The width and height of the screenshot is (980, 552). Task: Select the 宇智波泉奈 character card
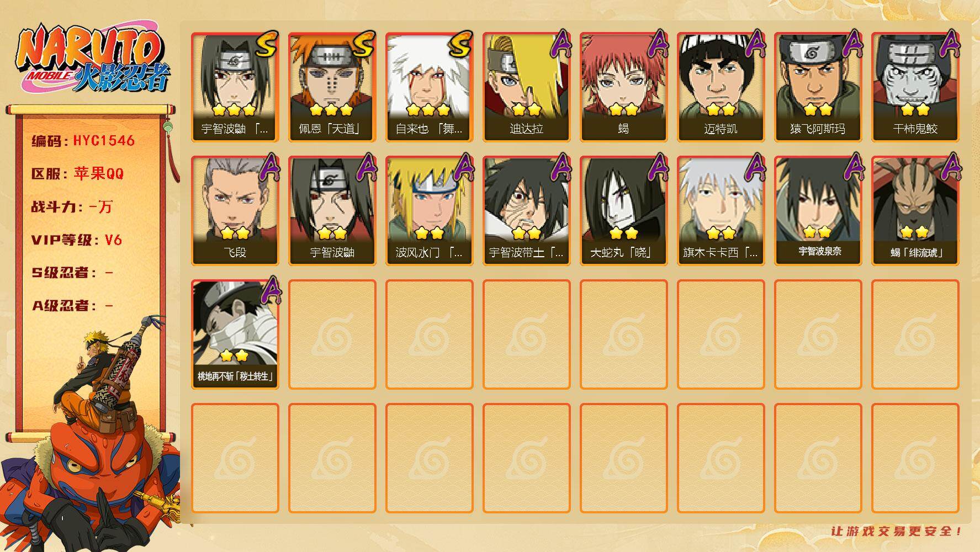[x=818, y=211]
